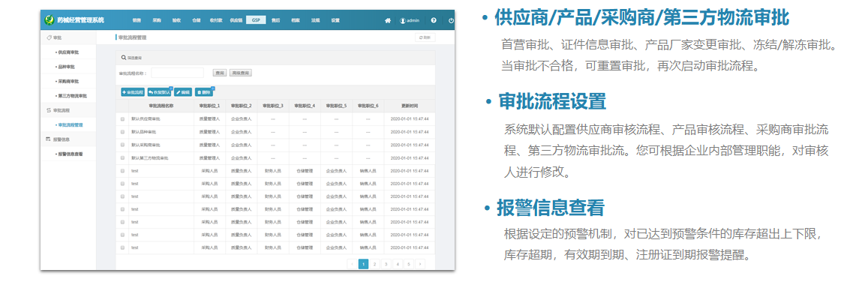Click the 刷新 refresh button

point(425,37)
